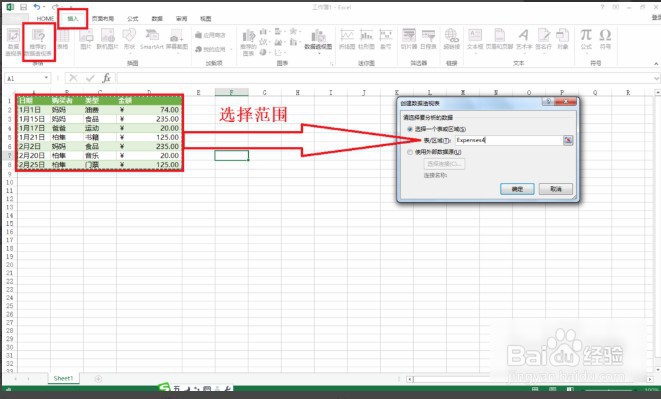The image size is (661, 399).
Task: Click the confirm checkmark in formula bar
Action: tap(90, 78)
